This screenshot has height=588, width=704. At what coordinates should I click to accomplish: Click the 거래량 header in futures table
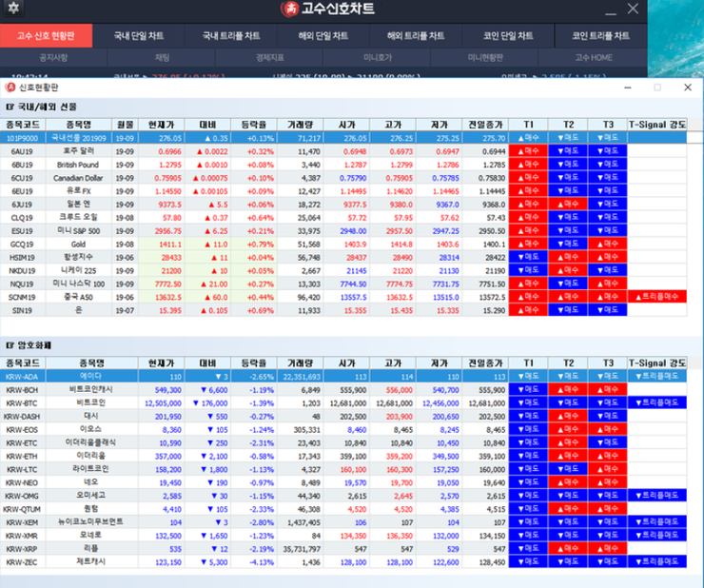[x=300, y=125]
